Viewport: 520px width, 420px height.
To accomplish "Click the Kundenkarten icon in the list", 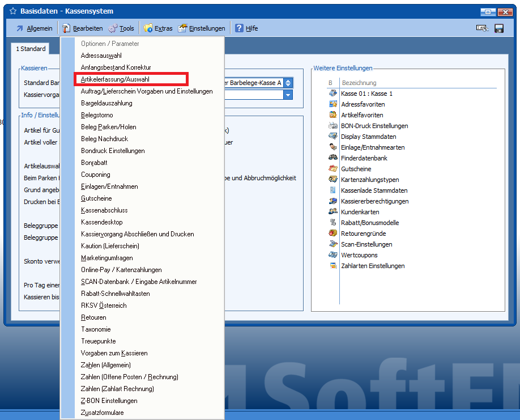I will tap(333, 212).
